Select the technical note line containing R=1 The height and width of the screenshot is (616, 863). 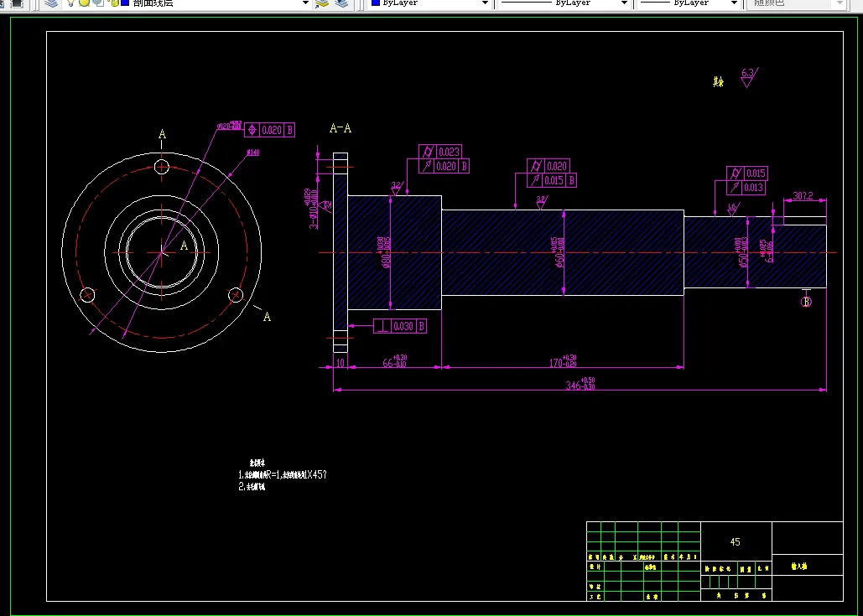tap(283, 474)
